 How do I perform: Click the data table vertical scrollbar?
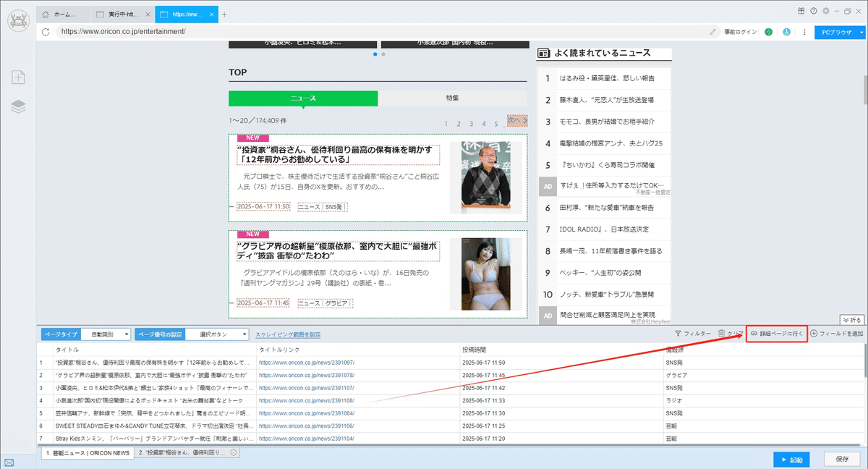[865, 362]
